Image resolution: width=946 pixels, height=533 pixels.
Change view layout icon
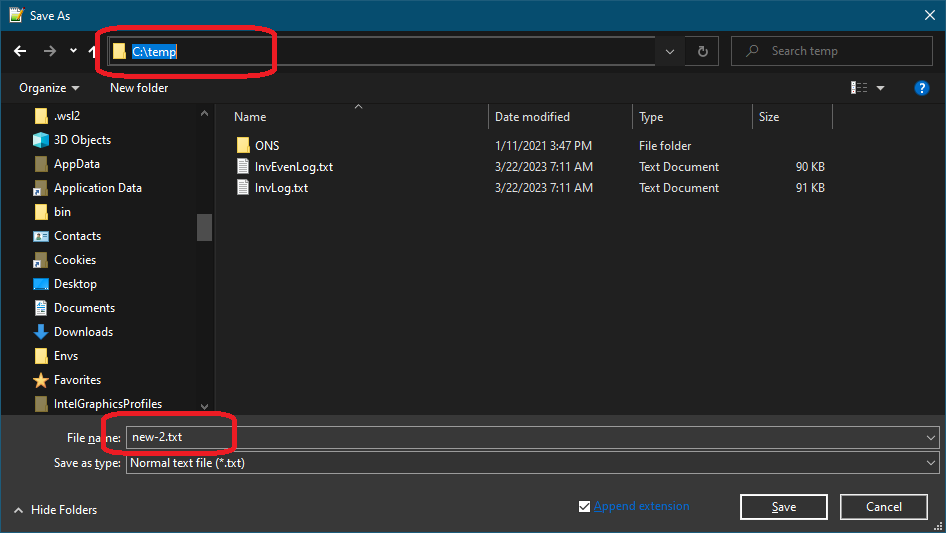(x=859, y=88)
